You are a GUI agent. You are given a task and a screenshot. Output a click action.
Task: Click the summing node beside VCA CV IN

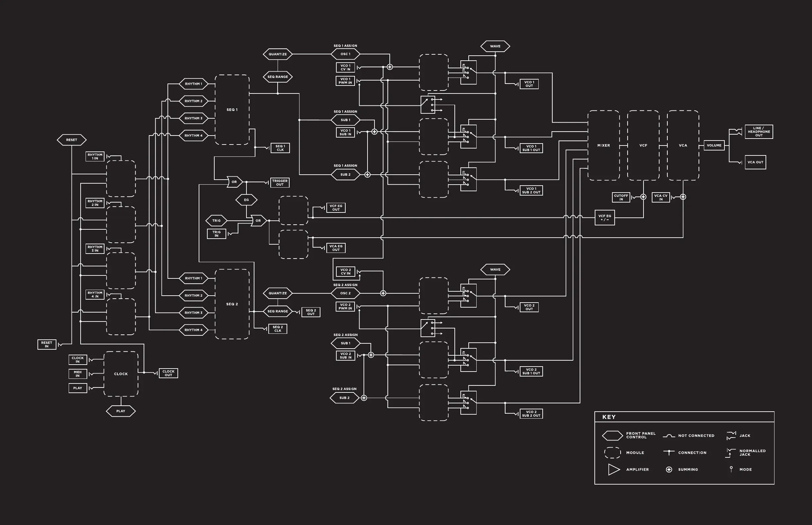tap(683, 197)
